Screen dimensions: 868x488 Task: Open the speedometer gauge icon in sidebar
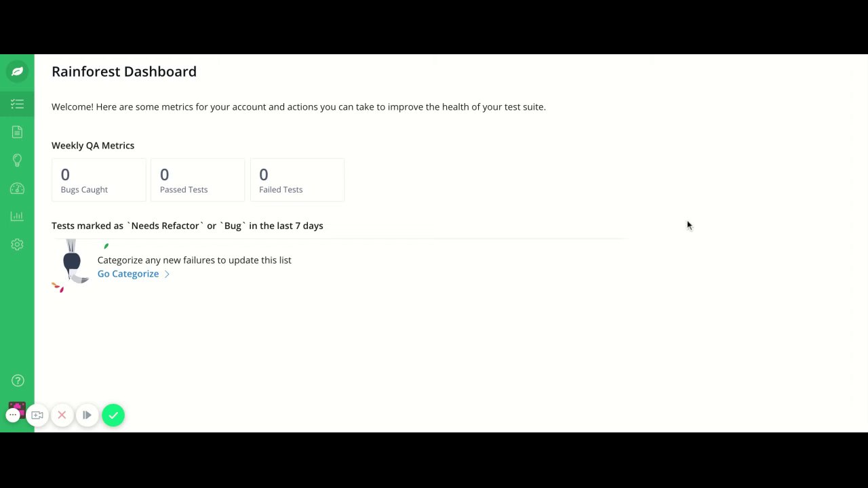pos(17,188)
